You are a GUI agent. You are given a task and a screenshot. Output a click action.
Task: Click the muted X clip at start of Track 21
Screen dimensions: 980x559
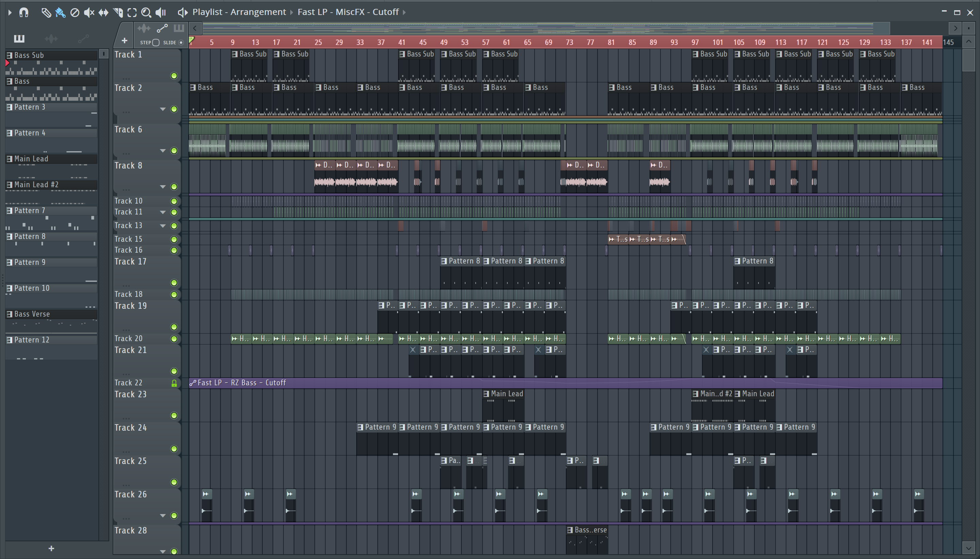(x=413, y=350)
